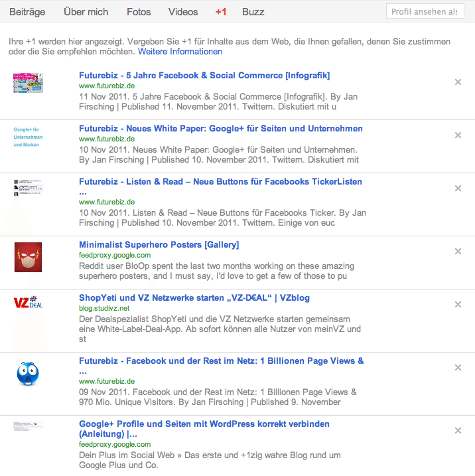Click the '09 Nov 2011. Facebook und der Rest' snippet

pyautogui.click(x=218, y=397)
